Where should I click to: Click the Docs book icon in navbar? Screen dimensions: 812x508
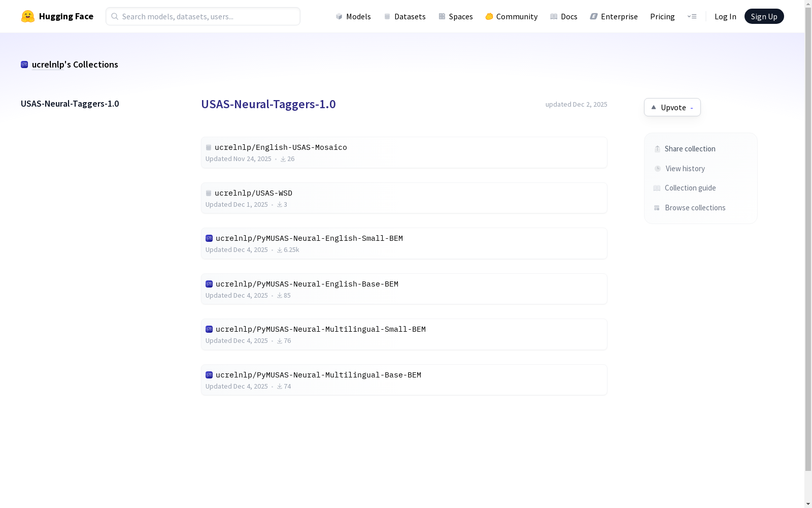pos(554,16)
